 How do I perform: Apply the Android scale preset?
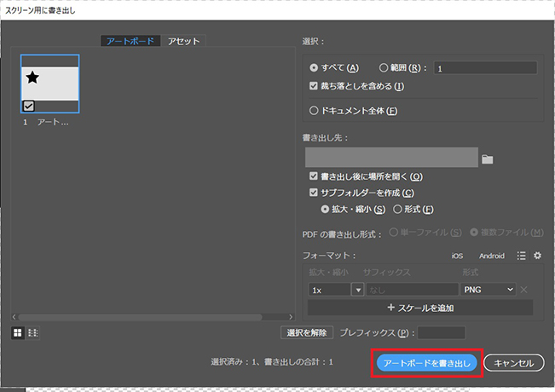491,255
